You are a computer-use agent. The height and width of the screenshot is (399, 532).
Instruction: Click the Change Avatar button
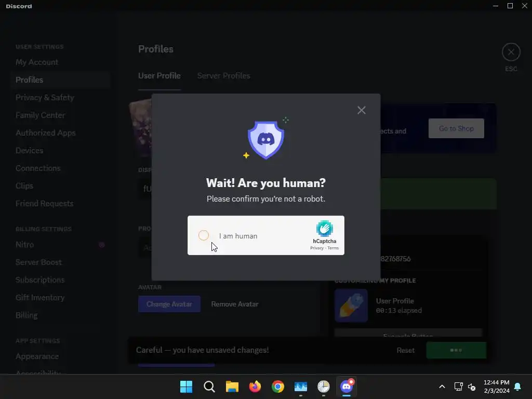pyautogui.click(x=169, y=304)
